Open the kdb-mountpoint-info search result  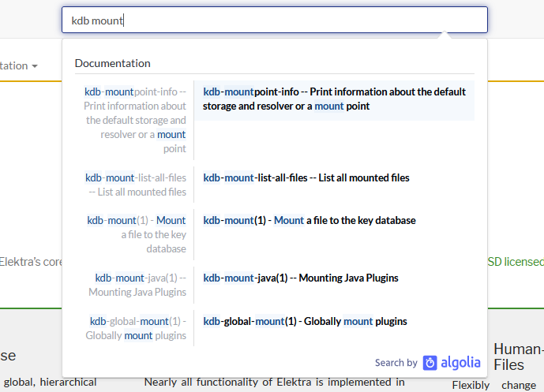(x=334, y=99)
